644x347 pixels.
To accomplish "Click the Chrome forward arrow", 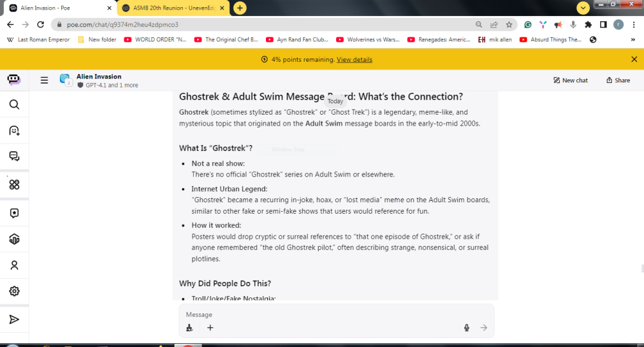I will pyautogui.click(x=26, y=24).
